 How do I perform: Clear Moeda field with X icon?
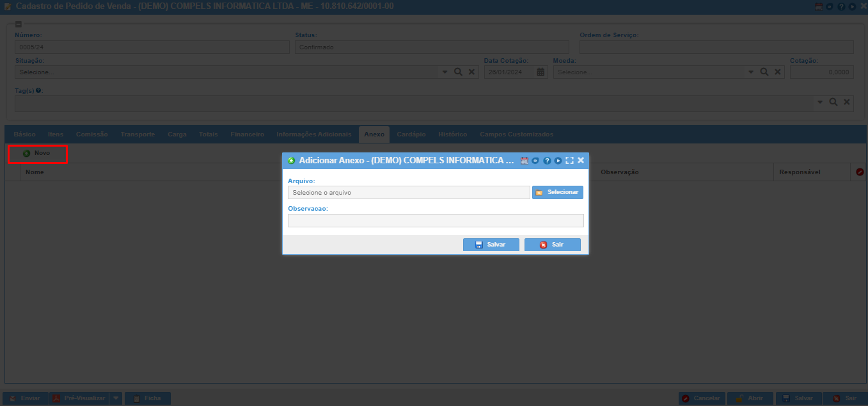point(778,72)
